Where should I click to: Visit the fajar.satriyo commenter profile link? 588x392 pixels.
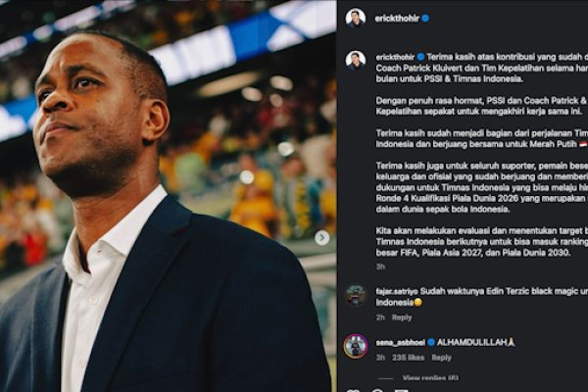click(398, 291)
